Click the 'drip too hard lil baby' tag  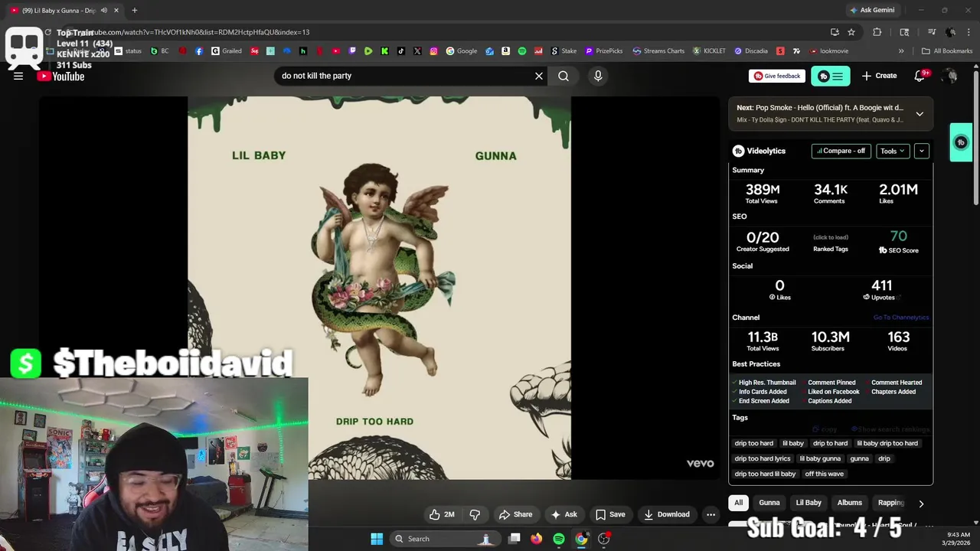point(766,474)
